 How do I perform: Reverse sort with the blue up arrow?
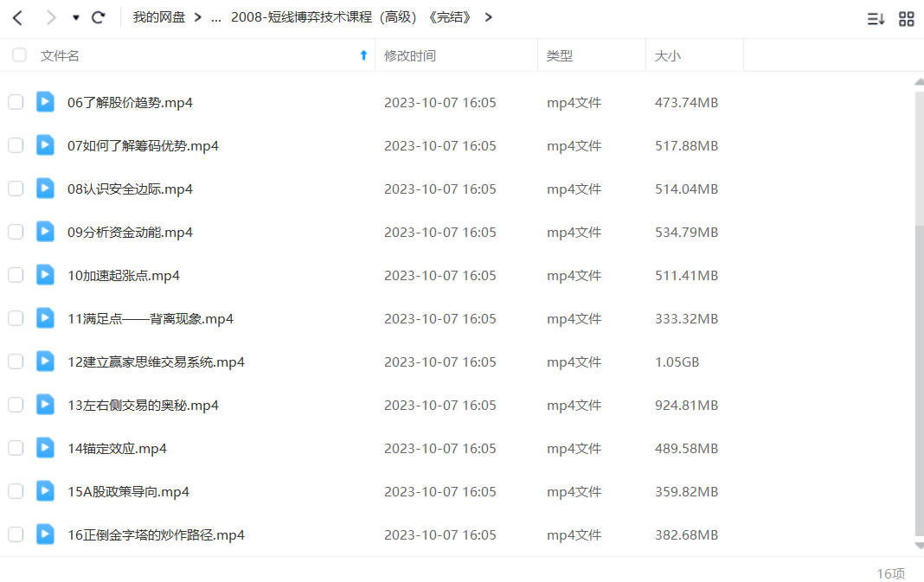pos(363,55)
